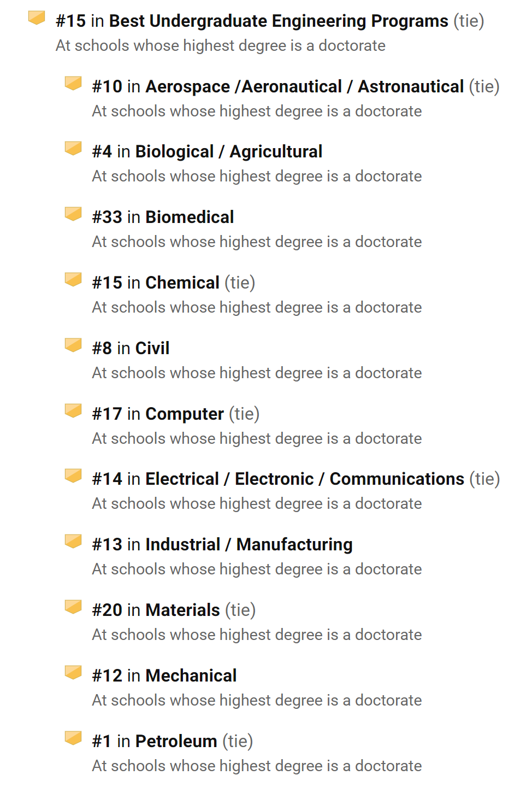
Task: Open the Petroleum ranking link
Action: [176, 742]
